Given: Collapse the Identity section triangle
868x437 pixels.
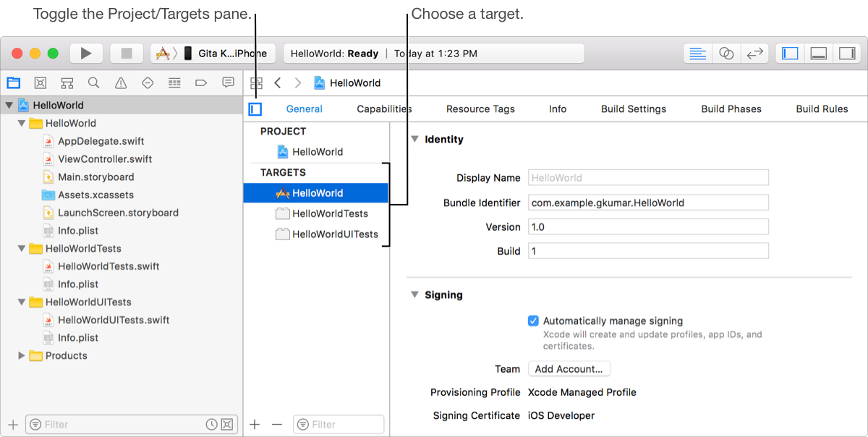Looking at the screenshot, I should (414, 139).
